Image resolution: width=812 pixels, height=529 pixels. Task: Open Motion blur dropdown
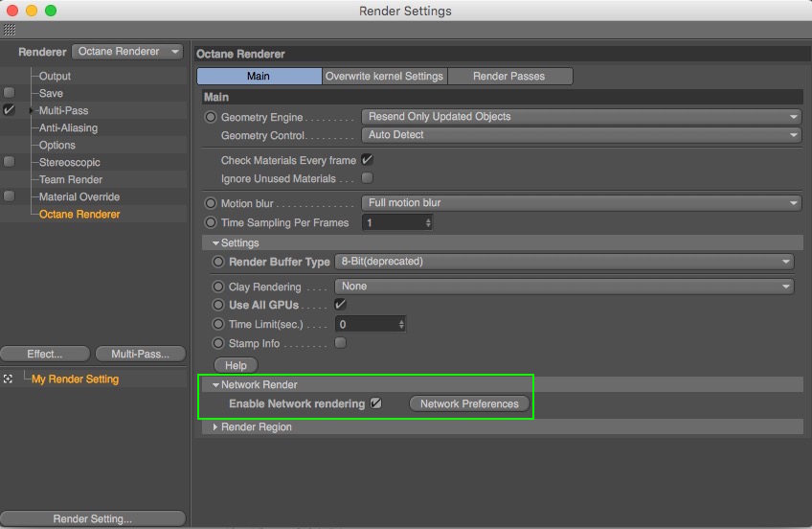click(x=581, y=202)
